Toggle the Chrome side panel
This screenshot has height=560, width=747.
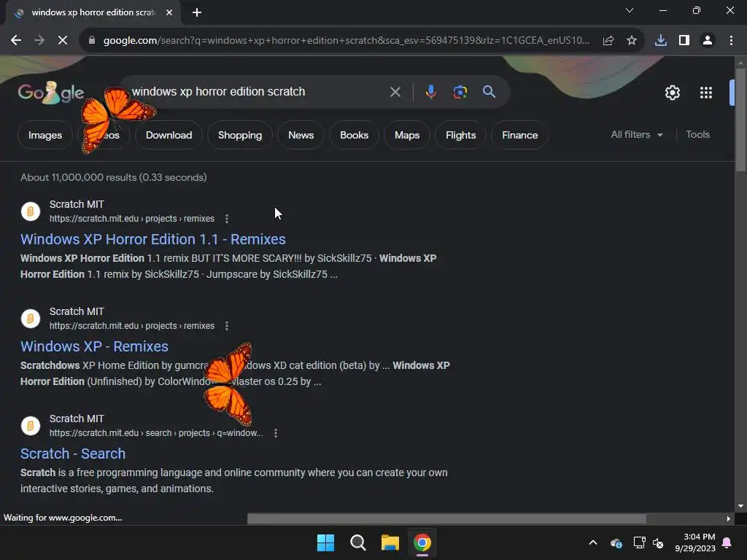pyautogui.click(x=684, y=41)
